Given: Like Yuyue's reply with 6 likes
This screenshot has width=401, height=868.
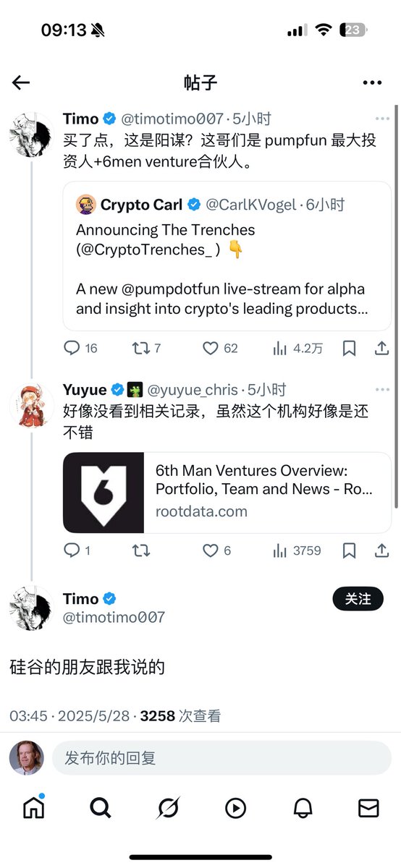Looking at the screenshot, I should 216,551.
